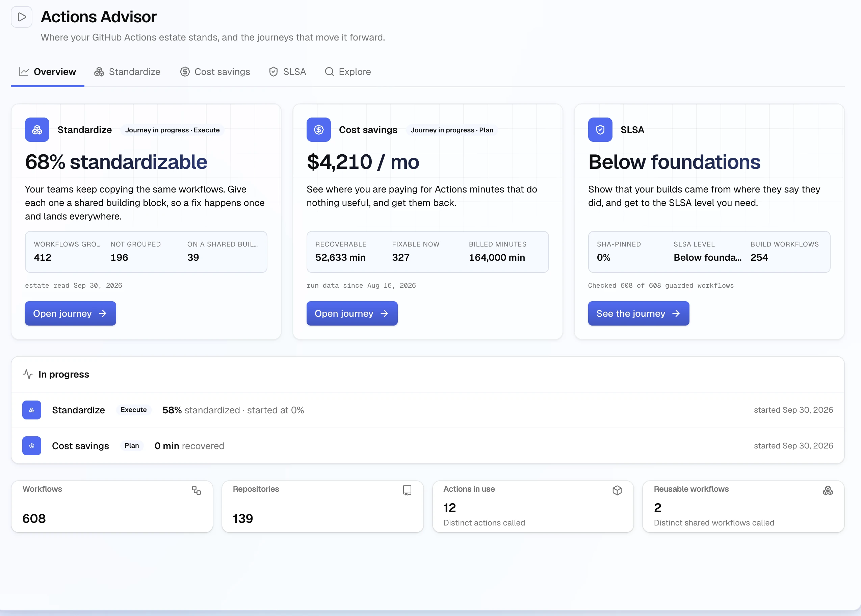Click the 'Journey in progress · Plan' badge
Screen dimensions: 861x616
tap(452, 130)
